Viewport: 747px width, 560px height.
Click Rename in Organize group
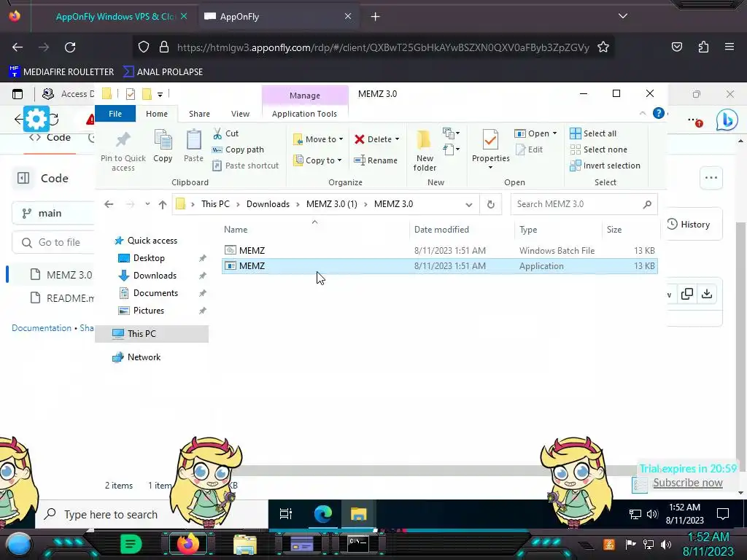click(x=376, y=160)
